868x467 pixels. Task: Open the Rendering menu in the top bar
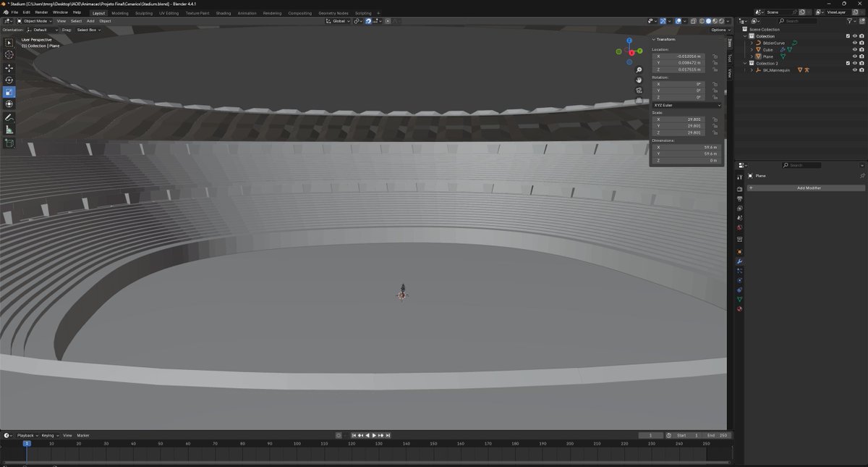(x=272, y=12)
